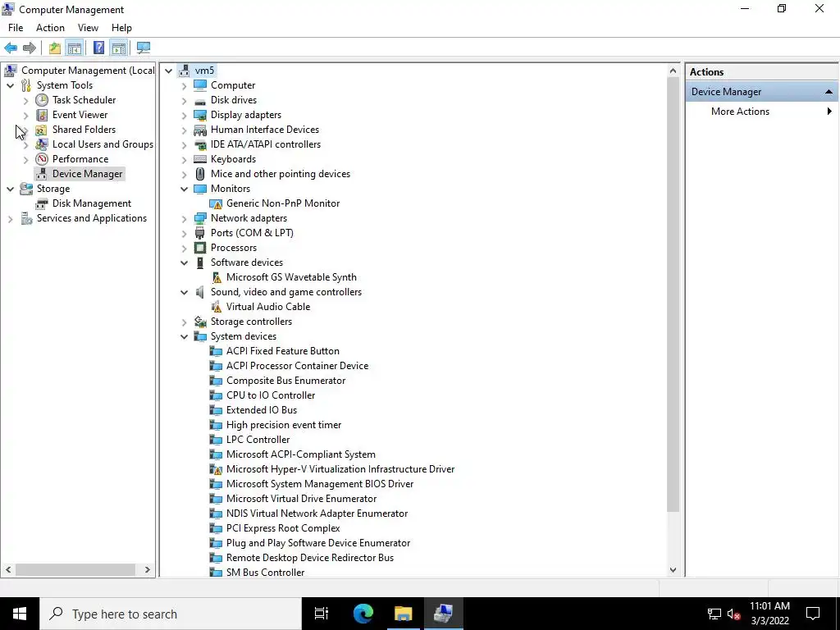Click the taskbar search box

pyautogui.click(x=171, y=614)
